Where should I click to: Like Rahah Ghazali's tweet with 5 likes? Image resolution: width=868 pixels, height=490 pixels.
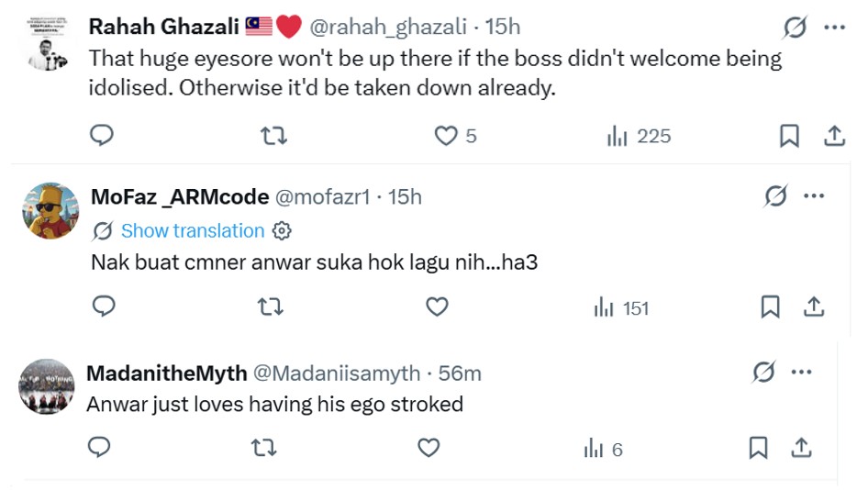point(446,136)
